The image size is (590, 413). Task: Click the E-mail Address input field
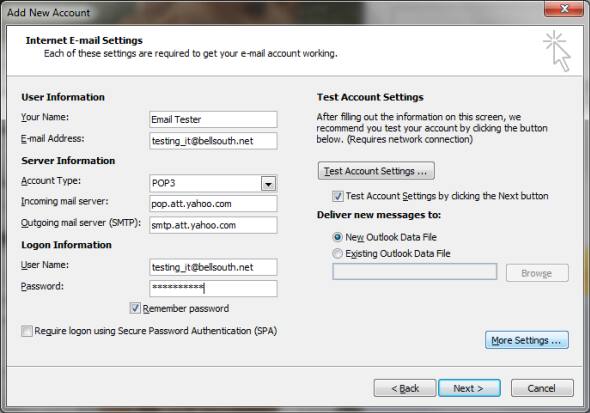pos(213,141)
